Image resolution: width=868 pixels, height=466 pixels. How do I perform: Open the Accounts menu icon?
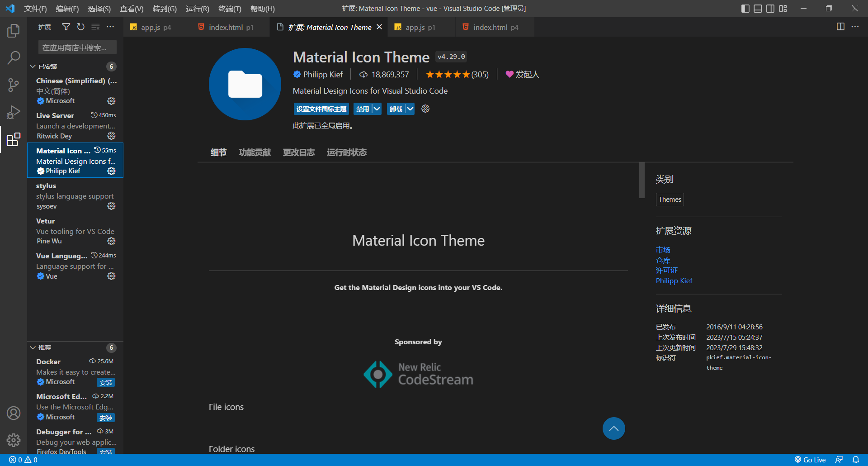[14, 413]
